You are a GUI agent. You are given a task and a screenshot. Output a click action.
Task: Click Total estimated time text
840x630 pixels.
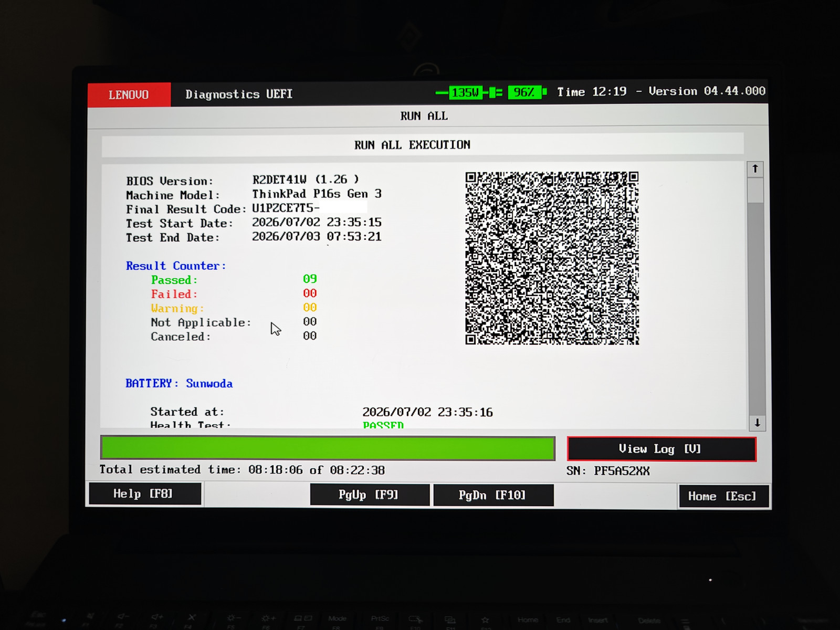click(x=242, y=470)
